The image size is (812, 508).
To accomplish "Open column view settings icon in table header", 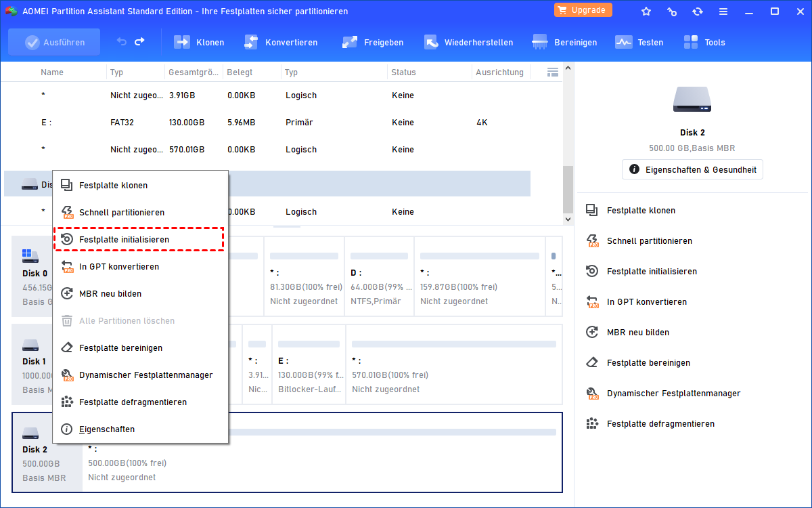I will click(552, 72).
